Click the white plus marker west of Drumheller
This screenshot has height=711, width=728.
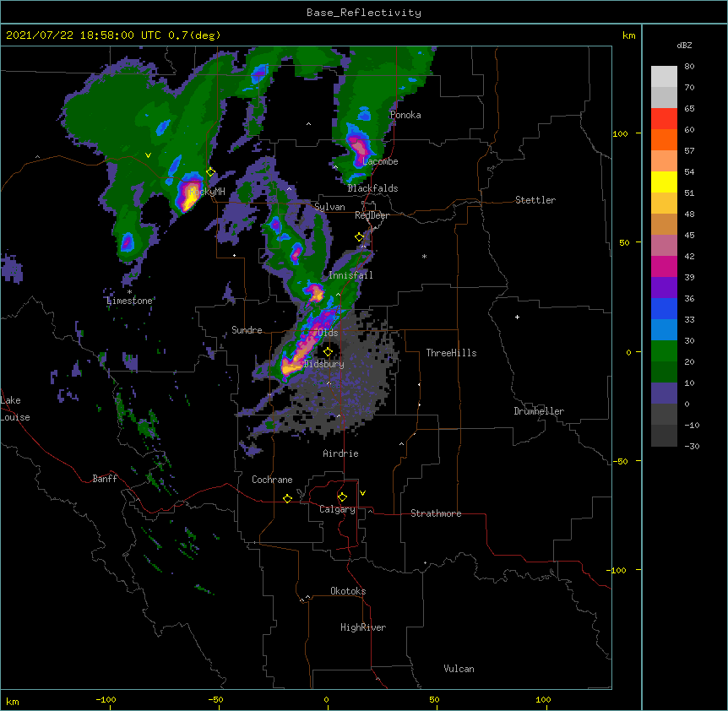point(517,317)
